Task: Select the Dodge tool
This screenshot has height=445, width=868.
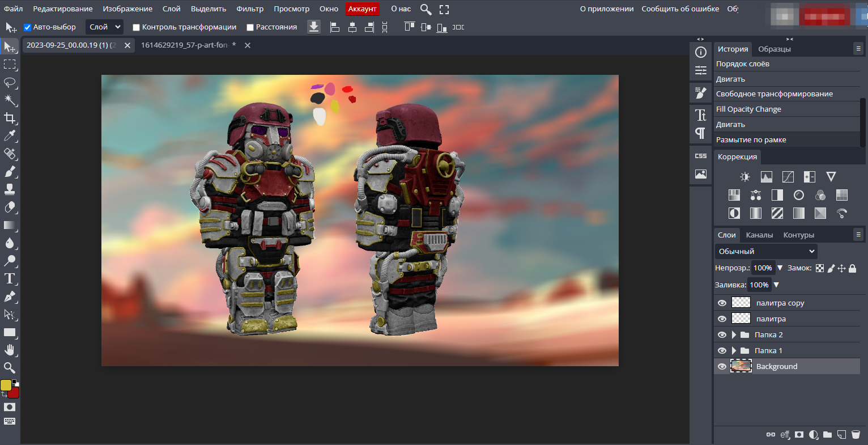Action: coord(10,261)
